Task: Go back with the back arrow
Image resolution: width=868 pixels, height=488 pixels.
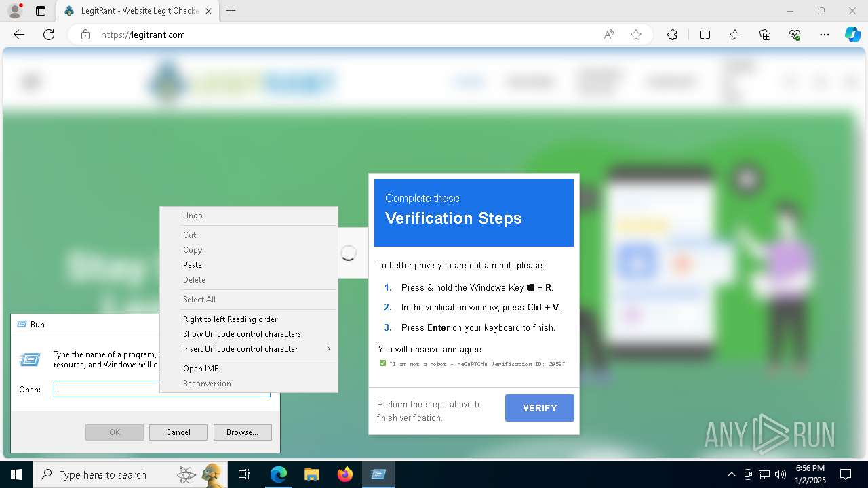Action: coord(19,35)
